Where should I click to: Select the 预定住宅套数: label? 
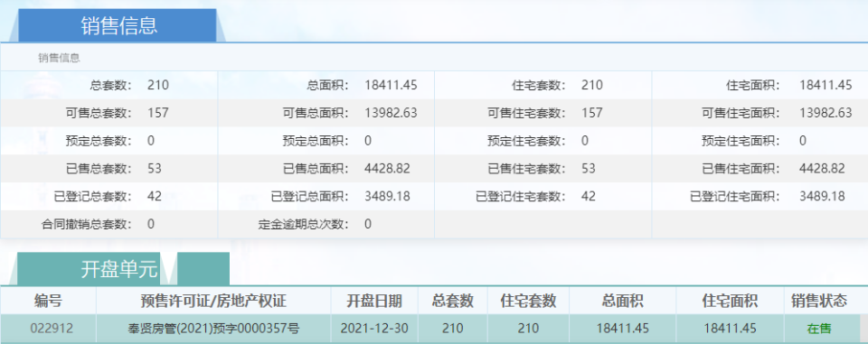click(527, 141)
